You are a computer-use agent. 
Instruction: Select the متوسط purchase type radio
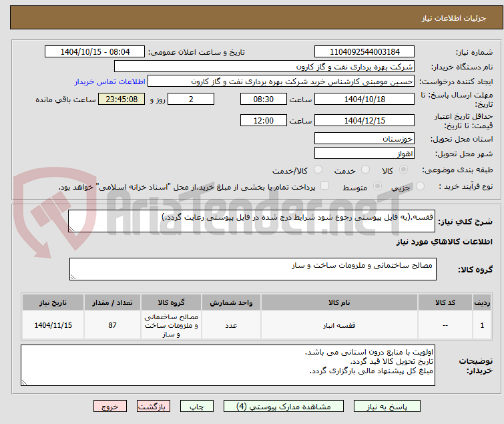point(377,186)
